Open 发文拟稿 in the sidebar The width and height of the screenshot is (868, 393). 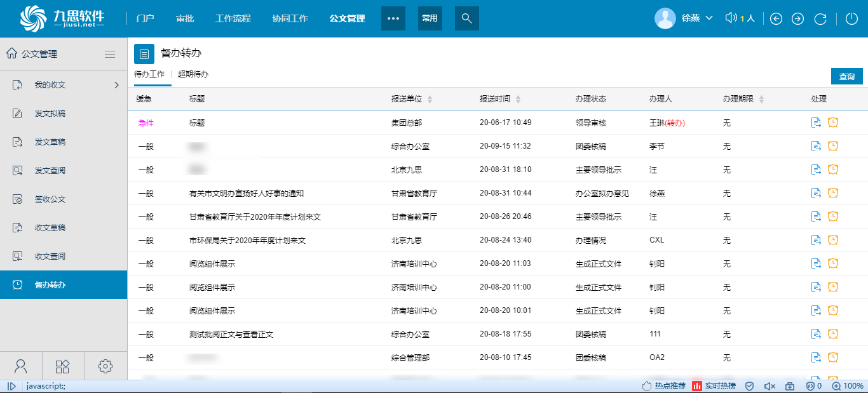(x=50, y=114)
